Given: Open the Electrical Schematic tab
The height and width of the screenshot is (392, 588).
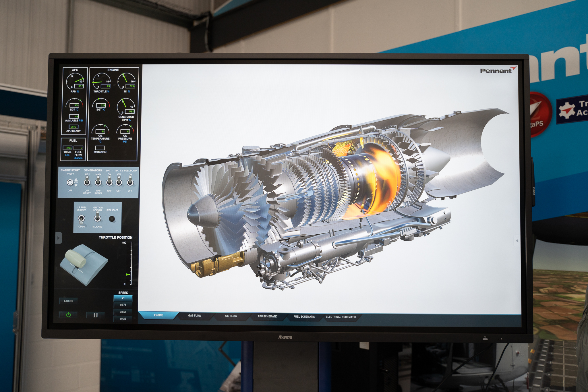Looking at the screenshot, I should [x=341, y=317].
